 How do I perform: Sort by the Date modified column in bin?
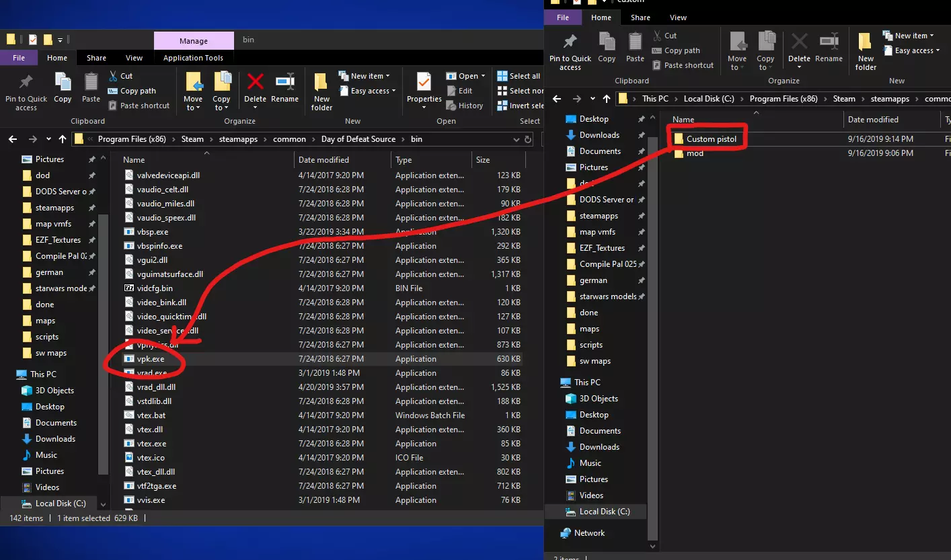(x=324, y=160)
